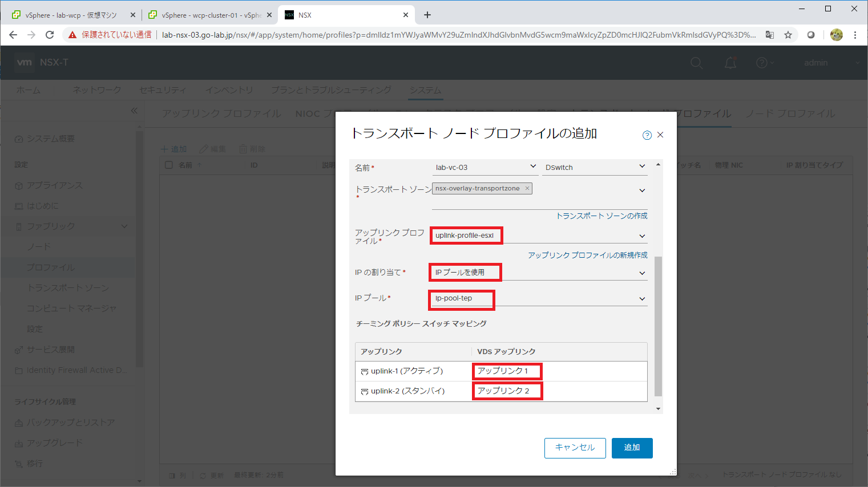Toggle the select-all checkbox in table header
Screen dimensions: 868x487
168,165
